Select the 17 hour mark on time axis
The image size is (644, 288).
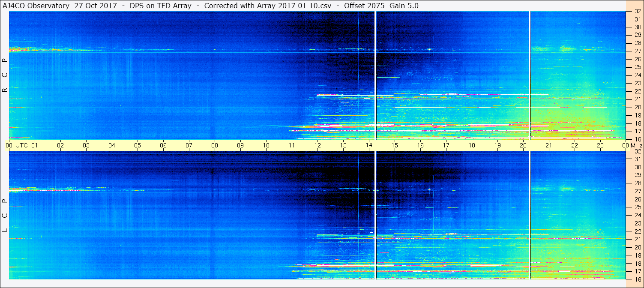click(x=446, y=145)
